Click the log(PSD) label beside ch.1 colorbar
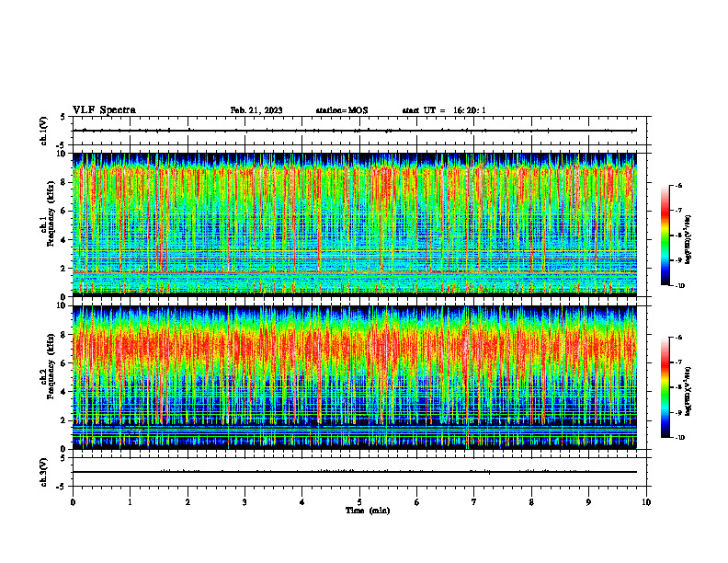The height and width of the screenshot is (563, 728). tap(688, 239)
